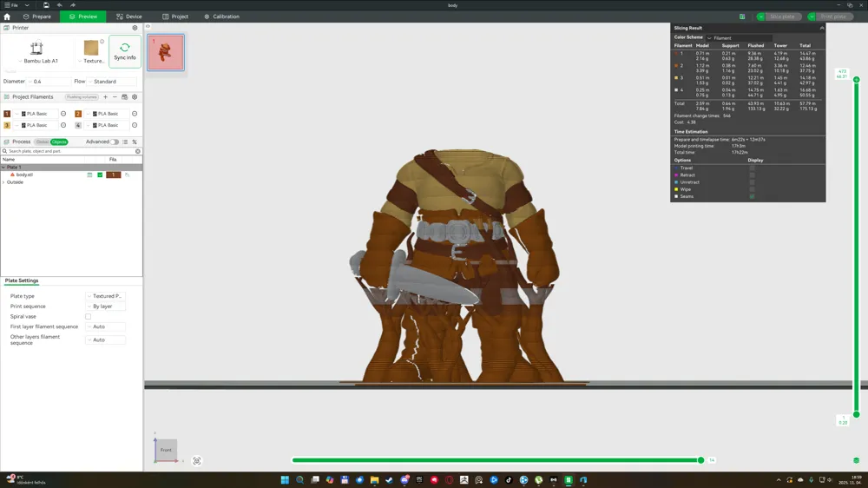
Task: Click the view reset icon below viewport
Action: (x=196, y=461)
